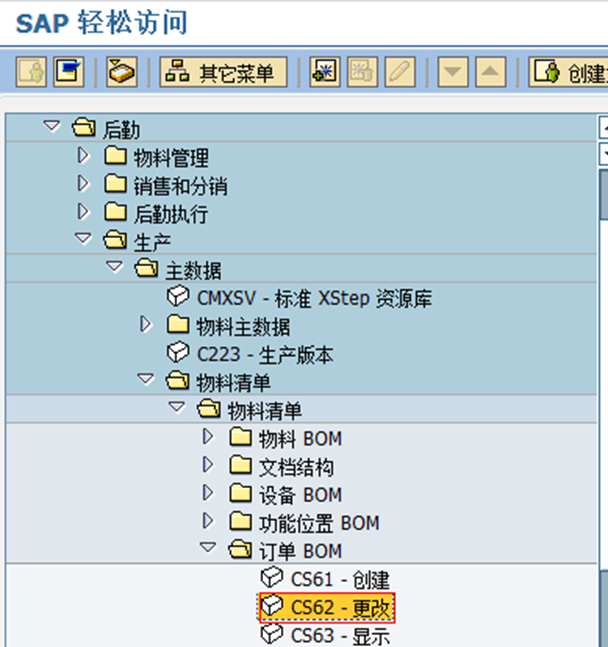Select the 订单 BOM label text
This screenshot has width=608, height=647.
300,551
